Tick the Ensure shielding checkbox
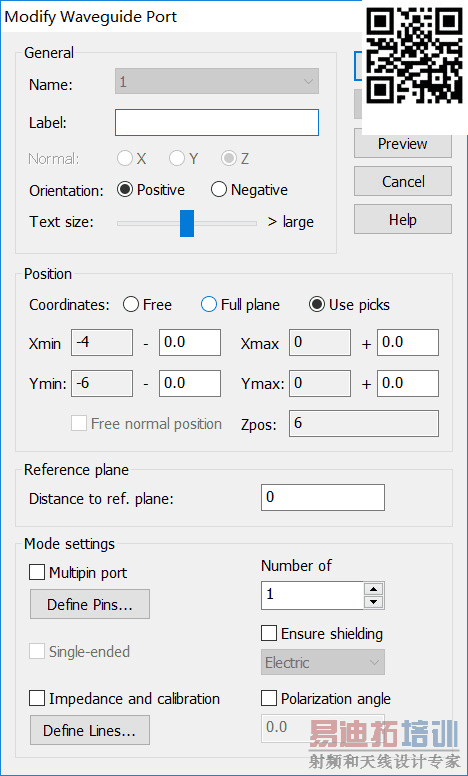Image resolution: width=468 pixels, height=776 pixels. [269, 633]
